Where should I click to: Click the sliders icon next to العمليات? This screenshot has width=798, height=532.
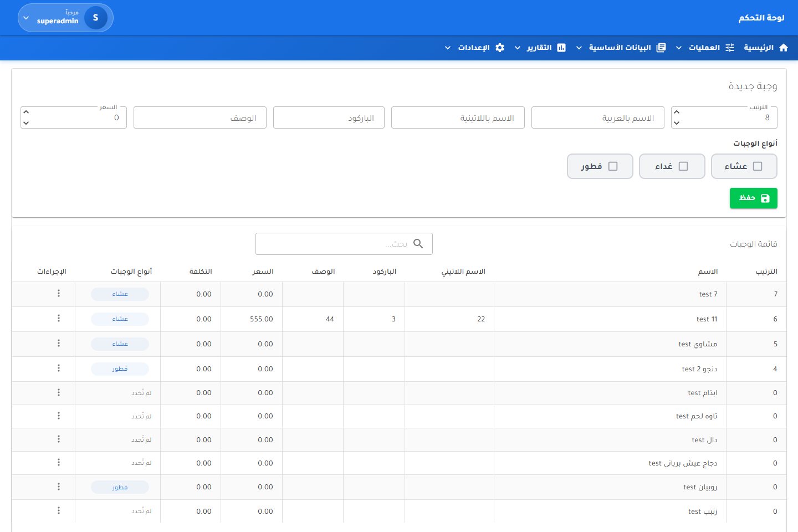[x=730, y=48]
